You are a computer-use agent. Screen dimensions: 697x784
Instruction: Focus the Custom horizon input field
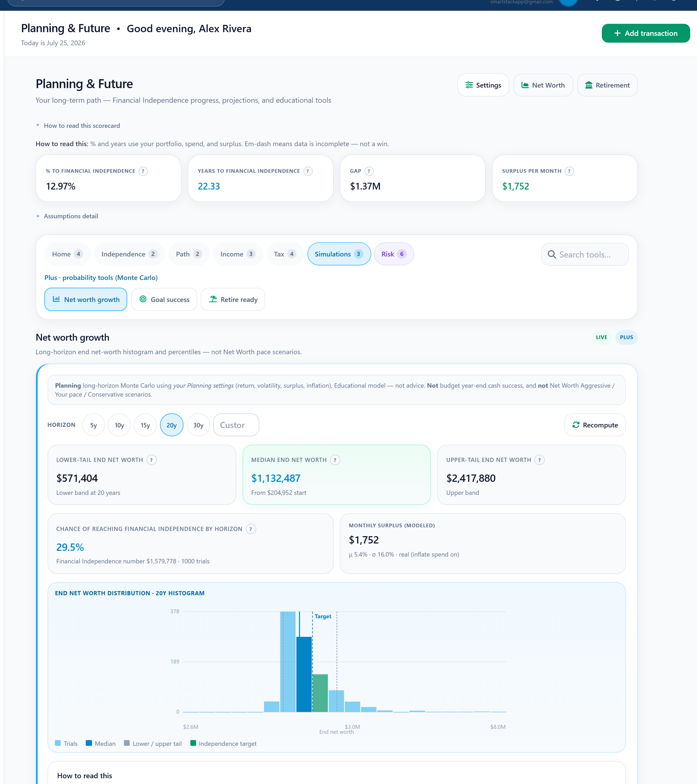tap(236, 425)
